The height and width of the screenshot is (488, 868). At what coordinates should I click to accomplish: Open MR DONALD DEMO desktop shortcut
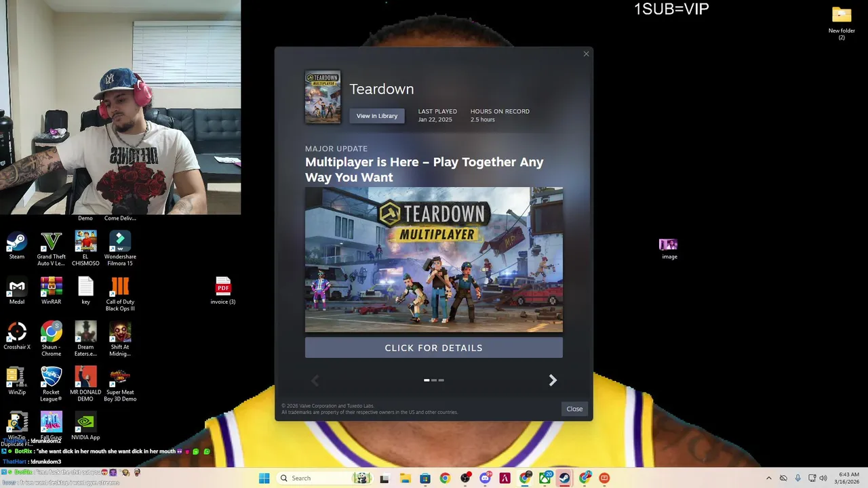85,384
